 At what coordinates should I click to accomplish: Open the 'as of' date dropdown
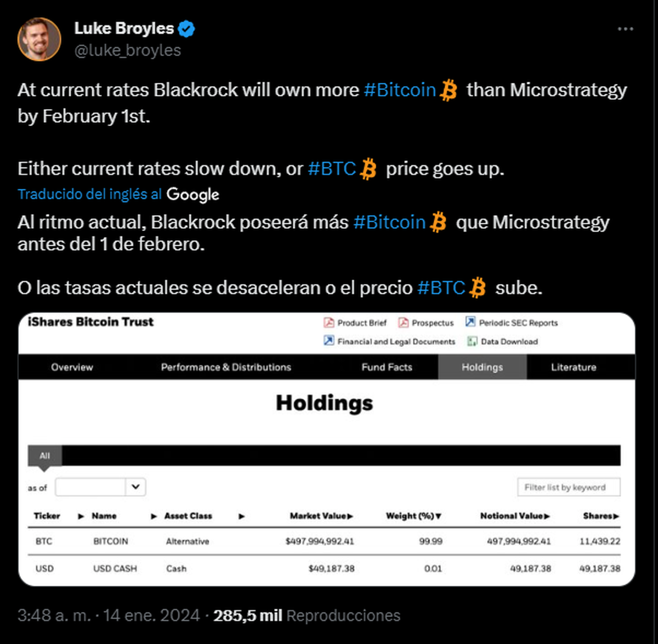coord(135,487)
